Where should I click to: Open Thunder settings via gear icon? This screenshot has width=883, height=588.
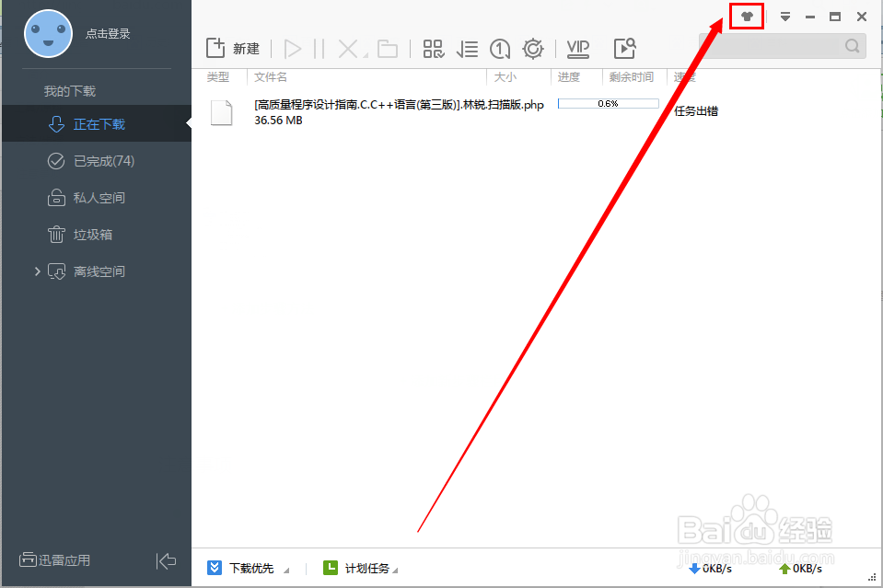pos(532,48)
